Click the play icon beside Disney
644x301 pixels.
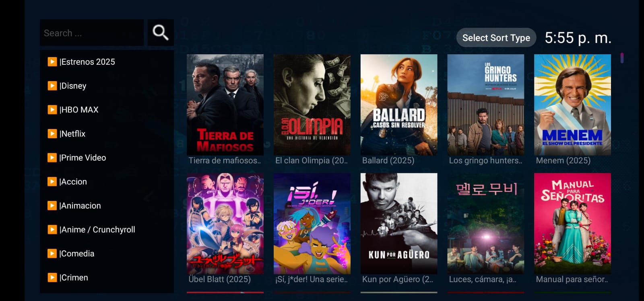coord(52,86)
